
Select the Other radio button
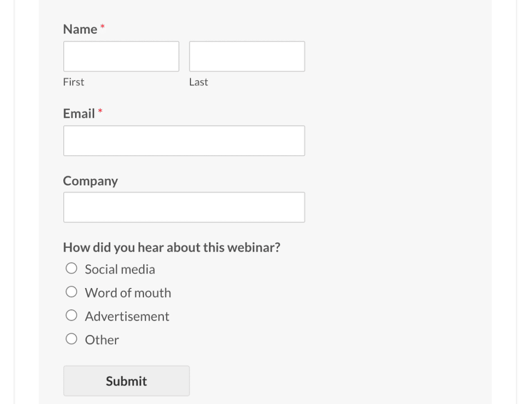coord(71,339)
